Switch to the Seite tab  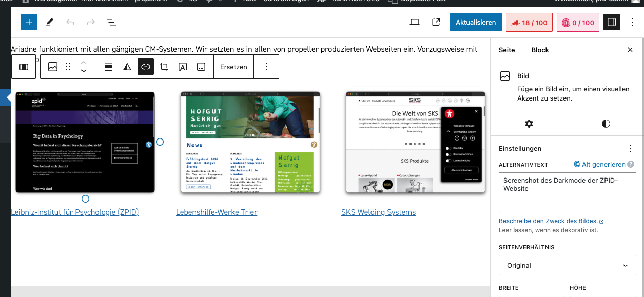[x=506, y=50]
